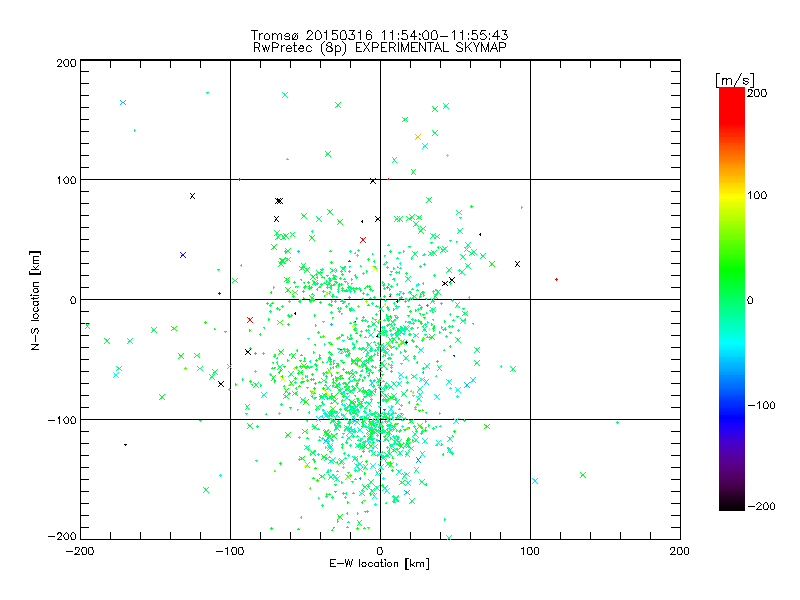Click the green dot marker near 158 E-W, -103 N-S
This screenshot has height=600, width=800.
pos(617,422)
